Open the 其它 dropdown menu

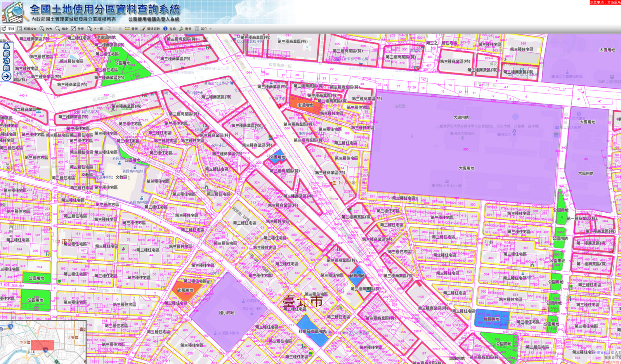tap(203, 29)
